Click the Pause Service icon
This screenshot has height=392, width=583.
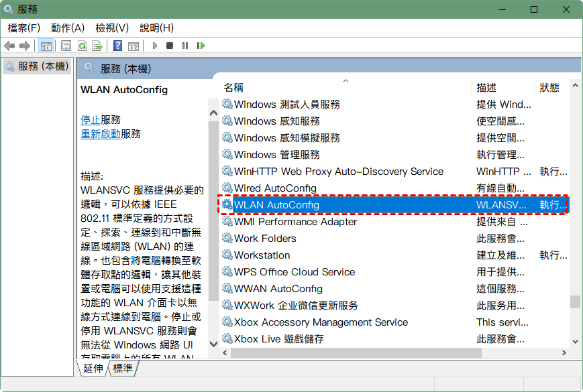pos(185,46)
